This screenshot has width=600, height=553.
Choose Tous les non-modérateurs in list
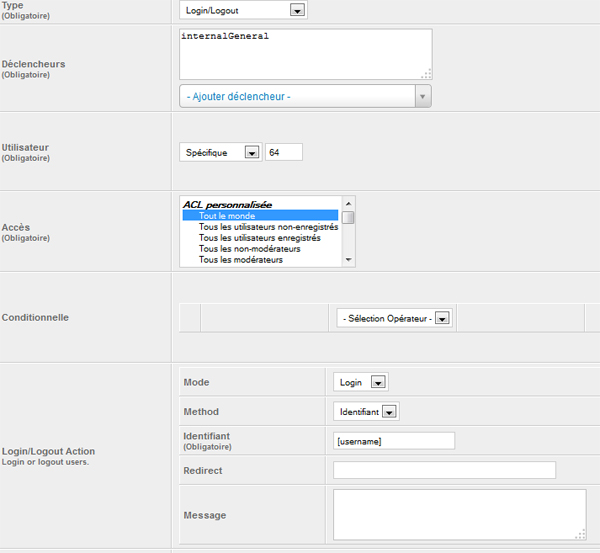coord(260,249)
